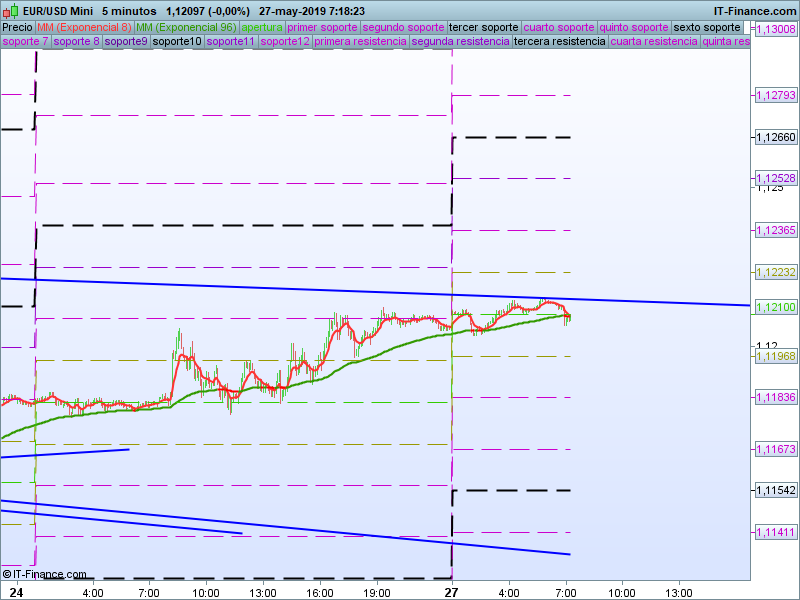Click the 1,12100 current price label

(x=775, y=307)
